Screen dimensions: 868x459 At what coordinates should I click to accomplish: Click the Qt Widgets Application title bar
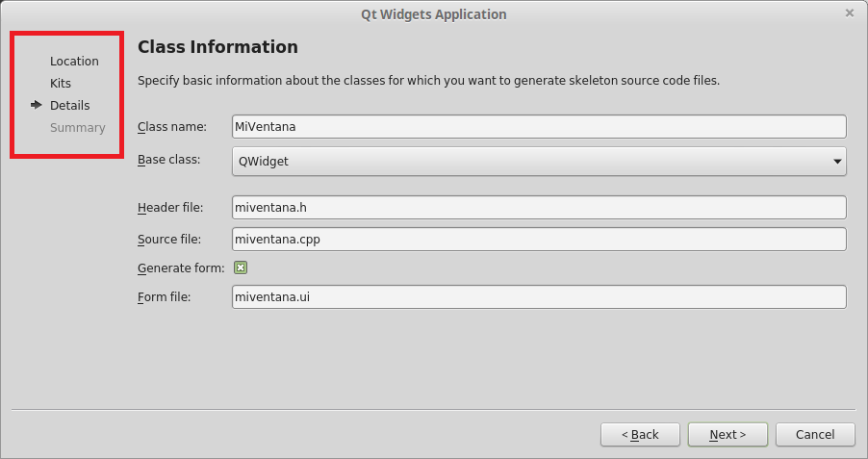433,13
